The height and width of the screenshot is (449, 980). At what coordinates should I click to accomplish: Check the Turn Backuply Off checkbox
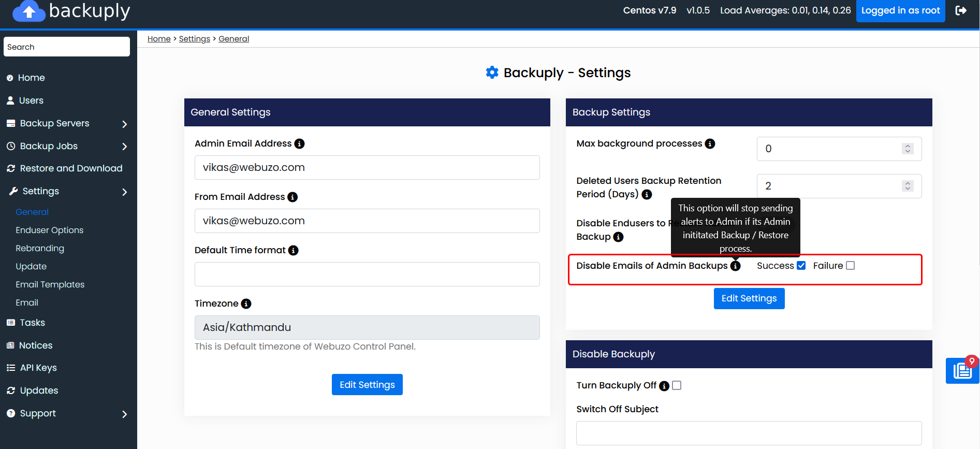[677, 385]
